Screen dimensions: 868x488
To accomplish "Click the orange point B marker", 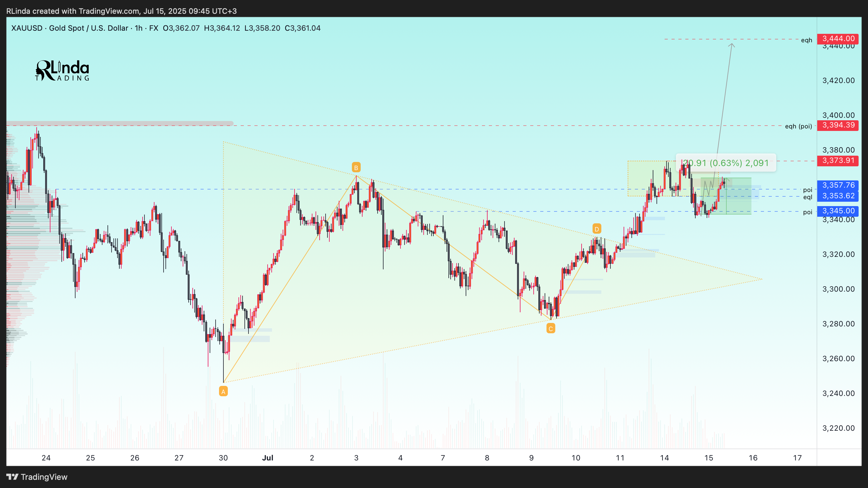I will 356,167.
